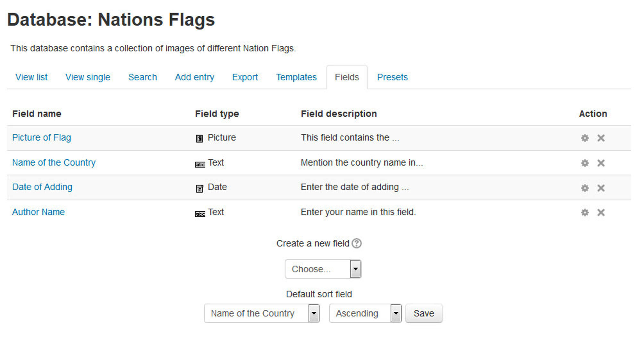Open settings gear for Picture of Flag field

[x=585, y=138]
